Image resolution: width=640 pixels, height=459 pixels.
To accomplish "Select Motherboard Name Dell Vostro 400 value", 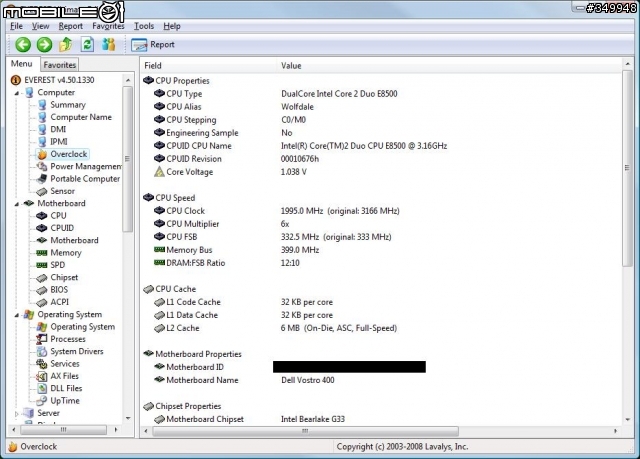I will coord(308,380).
